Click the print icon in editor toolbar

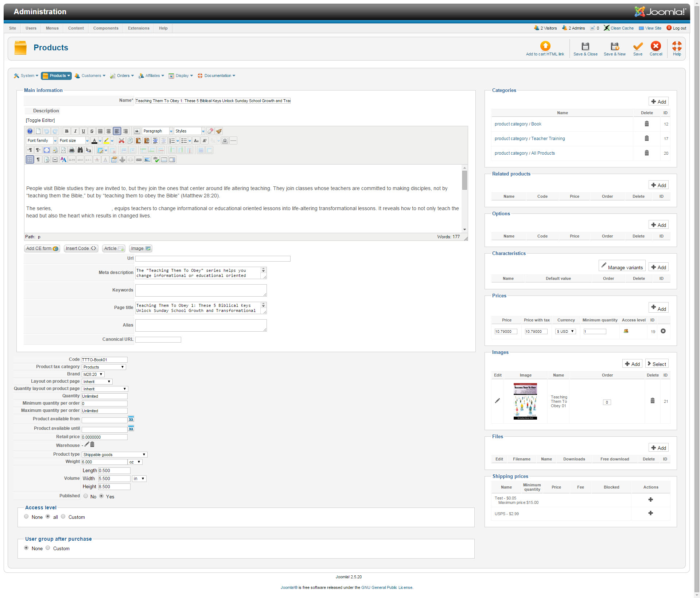tap(72, 150)
